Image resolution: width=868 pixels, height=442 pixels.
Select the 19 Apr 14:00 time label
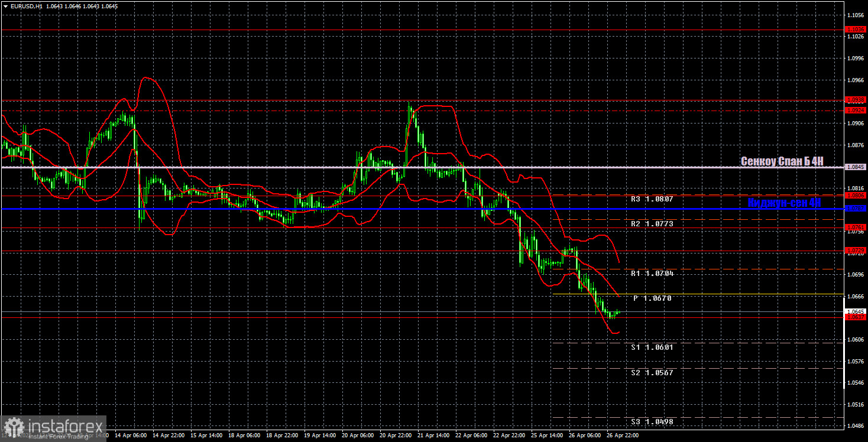coord(321,435)
